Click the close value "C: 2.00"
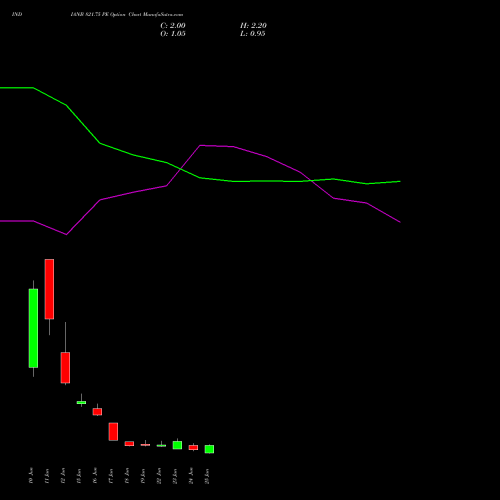 (x=173, y=26)
